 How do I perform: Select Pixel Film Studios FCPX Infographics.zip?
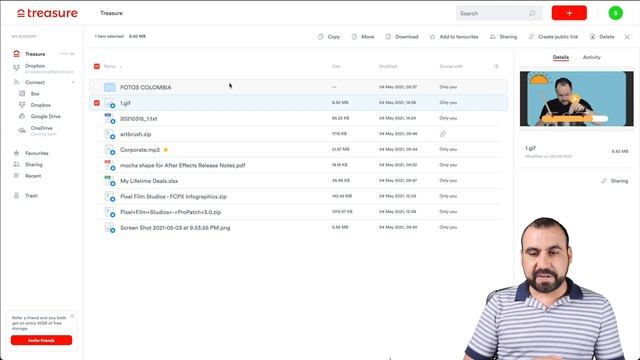pyautogui.click(x=173, y=196)
